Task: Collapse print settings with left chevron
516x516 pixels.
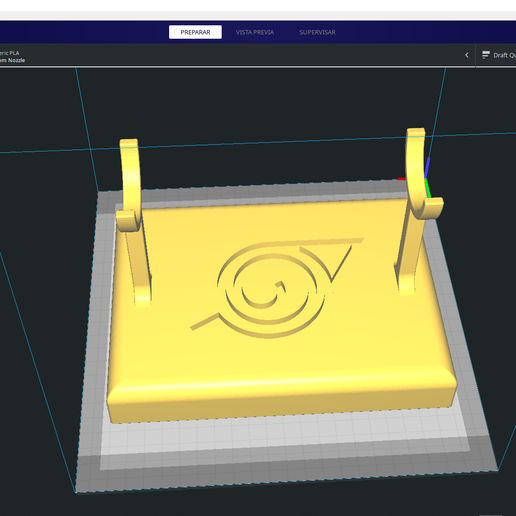Action: pos(467,55)
